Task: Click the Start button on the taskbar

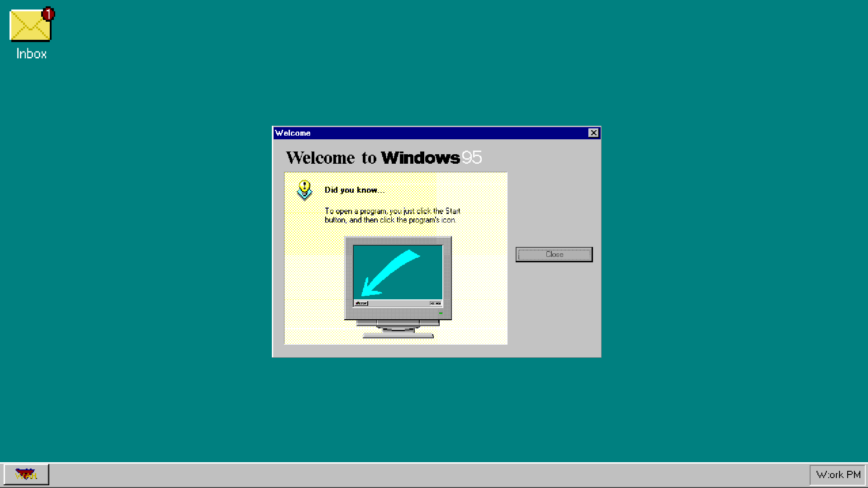Action: pos(26,474)
